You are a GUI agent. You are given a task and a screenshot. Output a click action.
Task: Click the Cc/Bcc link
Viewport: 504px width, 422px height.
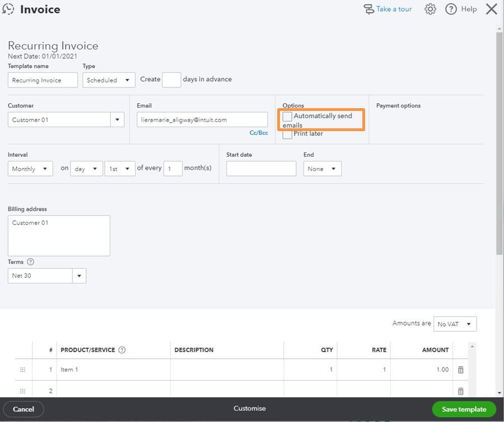[259, 132]
